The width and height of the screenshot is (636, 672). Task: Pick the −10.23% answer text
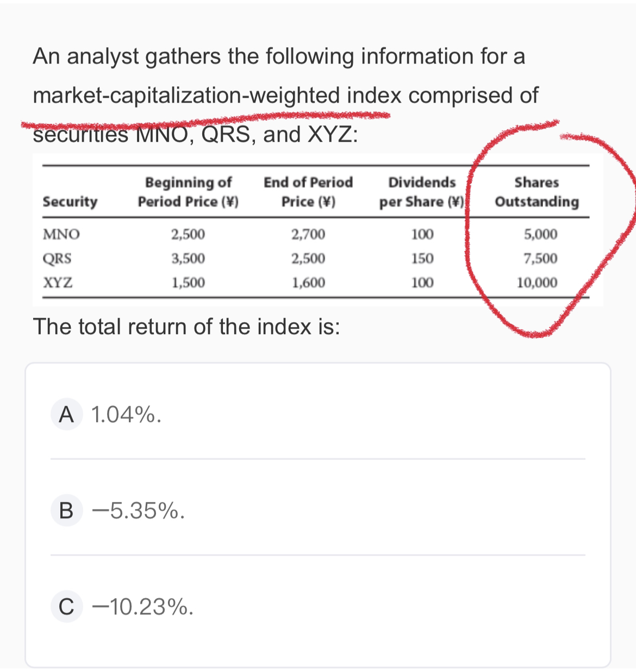(x=142, y=607)
